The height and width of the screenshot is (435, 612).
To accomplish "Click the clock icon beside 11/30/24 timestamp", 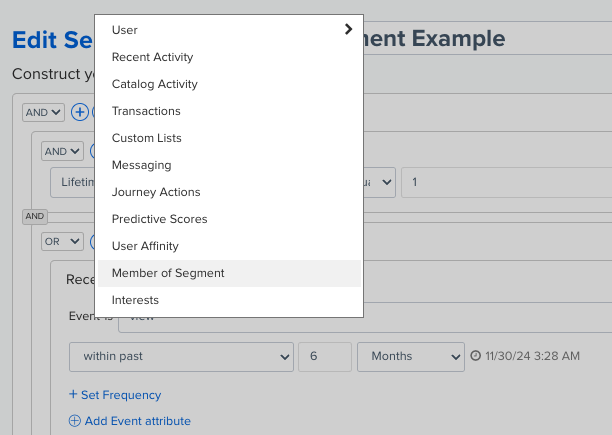I will point(475,355).
